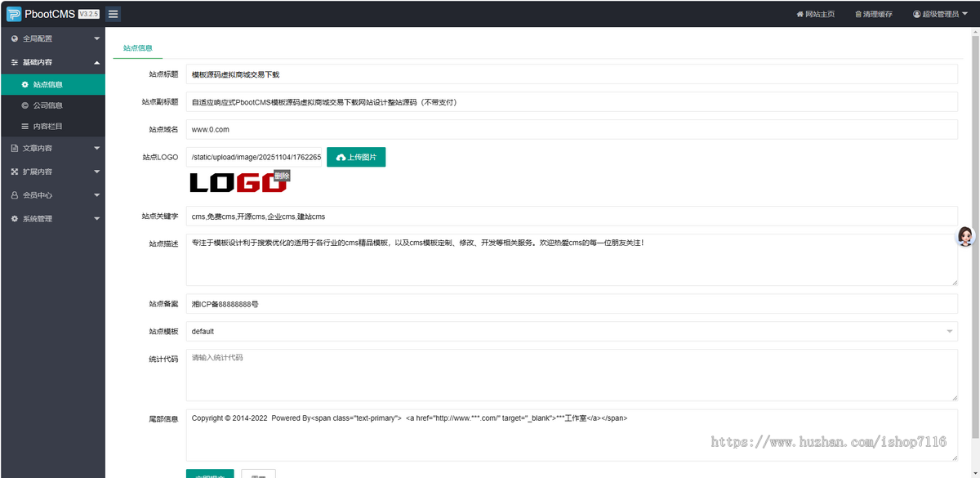This screenshot has height=478, width=980.
Task: Click the 扩展内容 expand-arrows icon
Action: click(x=14, y=172)
